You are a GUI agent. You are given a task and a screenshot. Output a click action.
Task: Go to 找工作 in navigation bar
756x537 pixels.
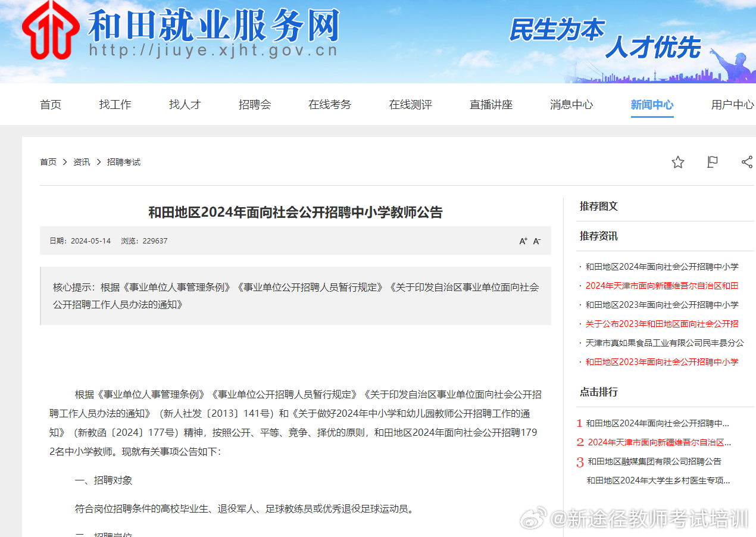pyautogui.click(x=115, y=105)
